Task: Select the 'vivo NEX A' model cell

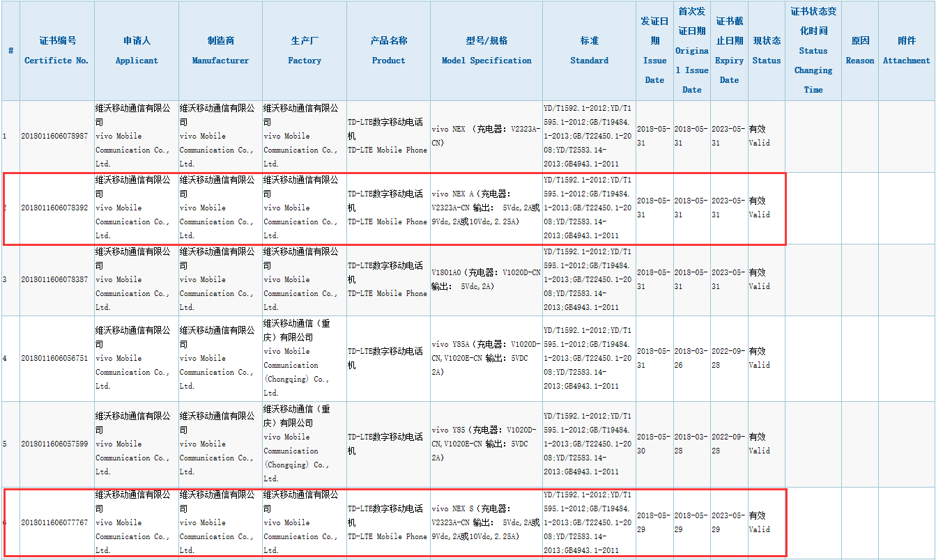Action: pyautogui.click(x=486, y=208)
